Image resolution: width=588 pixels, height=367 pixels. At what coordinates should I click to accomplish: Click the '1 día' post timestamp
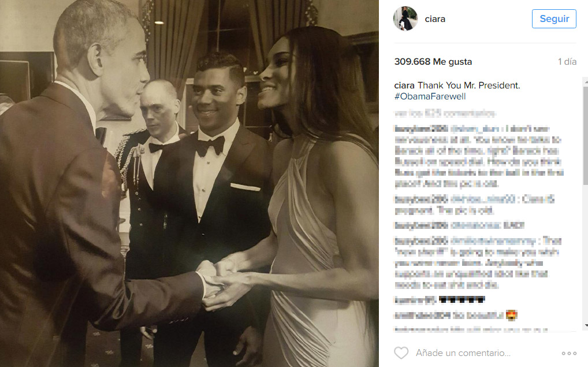567,61
